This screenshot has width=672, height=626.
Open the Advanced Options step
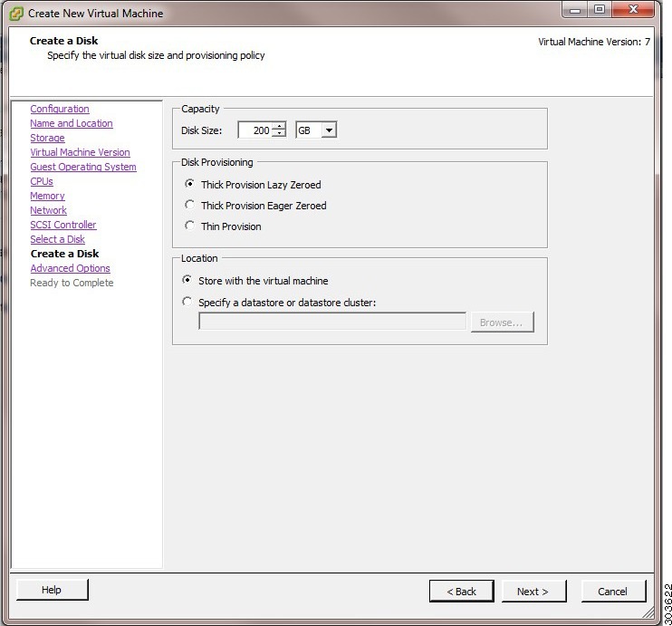(70, 268)
